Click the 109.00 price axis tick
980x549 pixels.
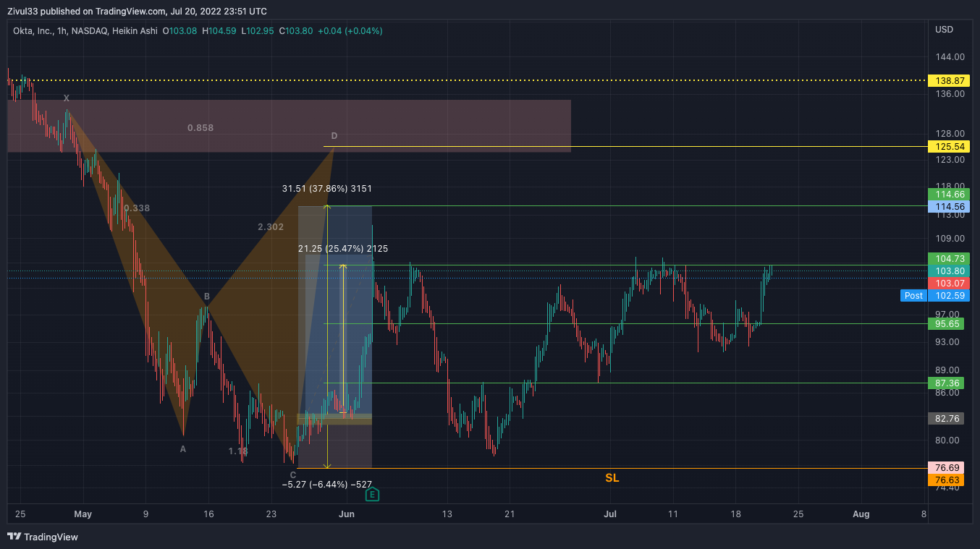(x=950, y=239)
